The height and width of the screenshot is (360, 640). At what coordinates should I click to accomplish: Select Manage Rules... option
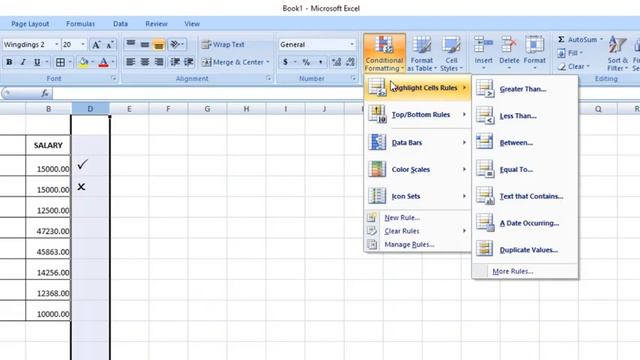click(x=417, y=244)
